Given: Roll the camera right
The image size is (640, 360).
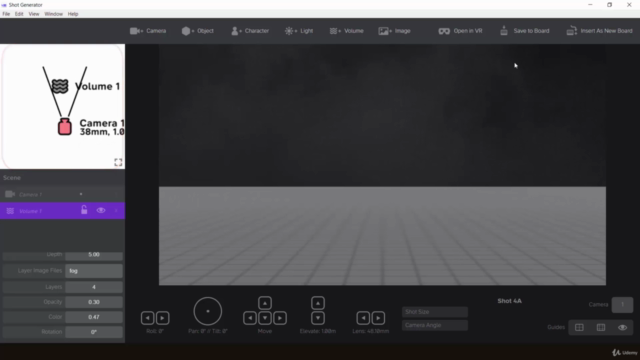Looking at the screenshot, I should coord(162,318).
